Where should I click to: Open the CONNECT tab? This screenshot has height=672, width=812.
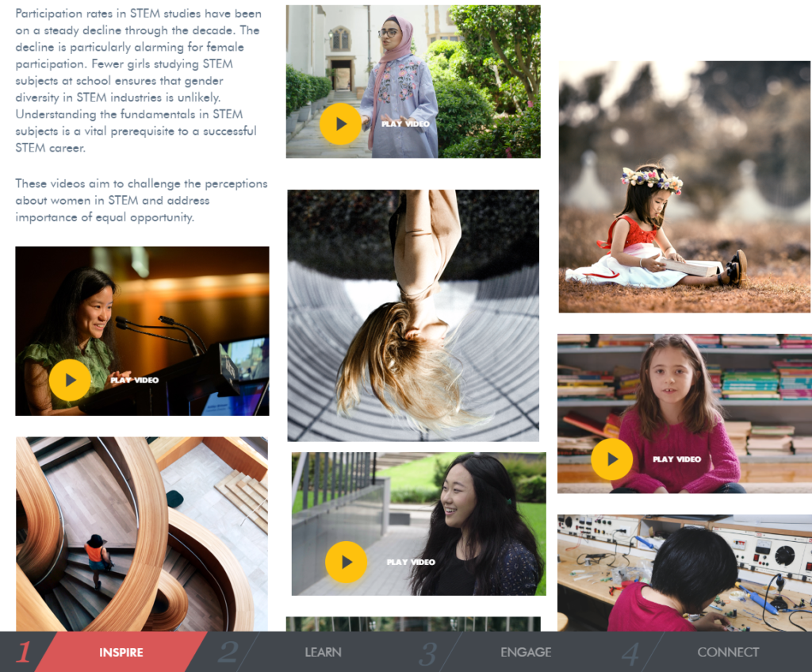click(x=728, y=652)
